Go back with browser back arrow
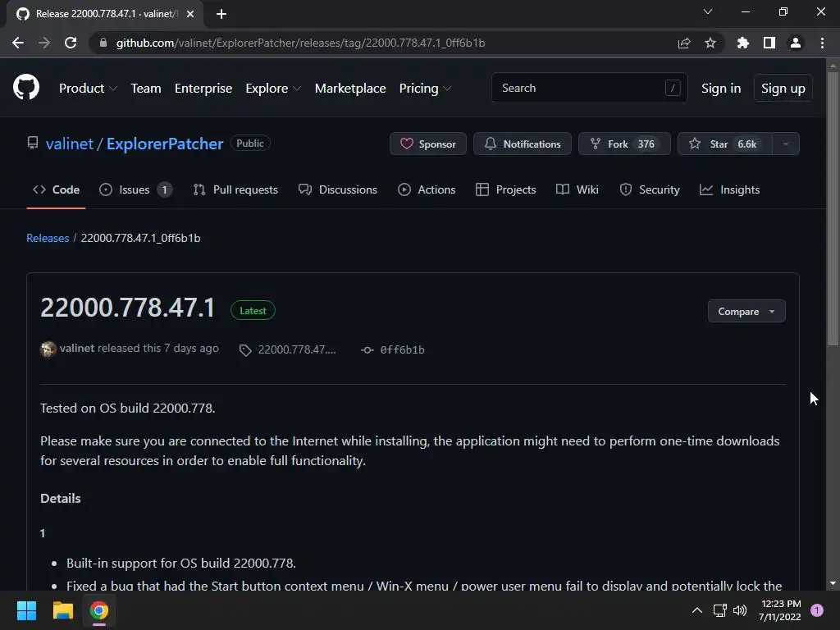Viewport: 840px width, 630px height. (18, 43)
